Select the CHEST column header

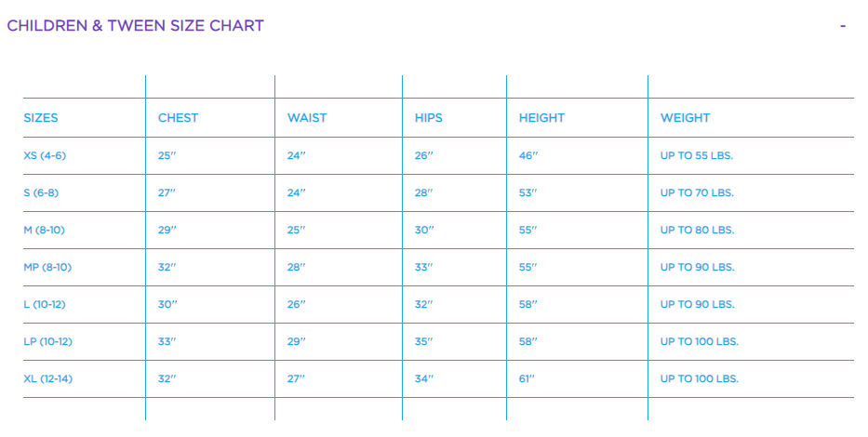coord(178,118)
